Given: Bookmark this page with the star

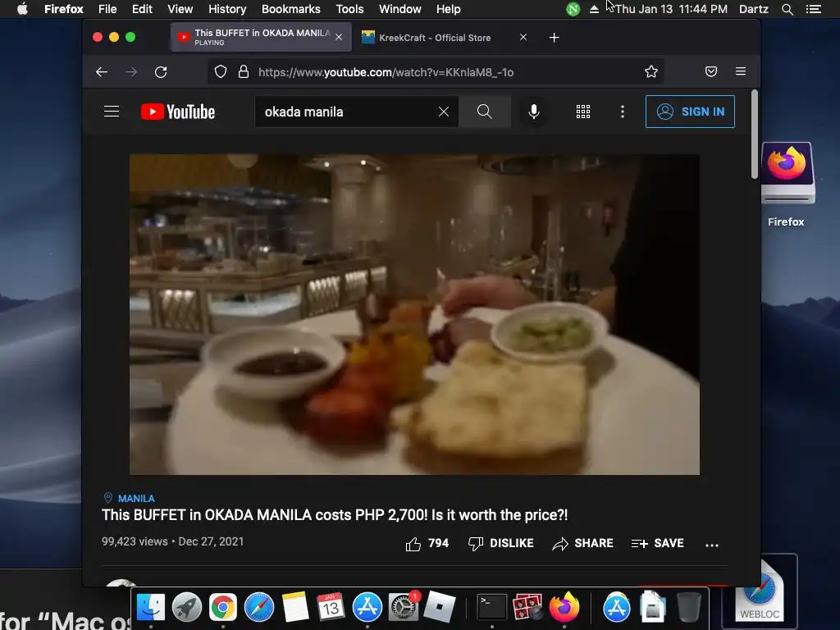Looking at the screenshot, I should click(651, 72).
